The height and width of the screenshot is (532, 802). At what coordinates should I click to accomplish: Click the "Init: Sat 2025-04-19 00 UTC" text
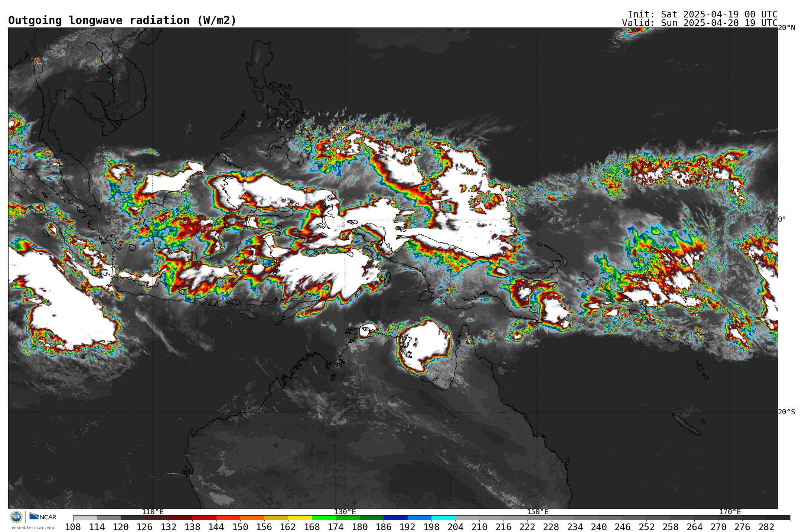[702, 14]
